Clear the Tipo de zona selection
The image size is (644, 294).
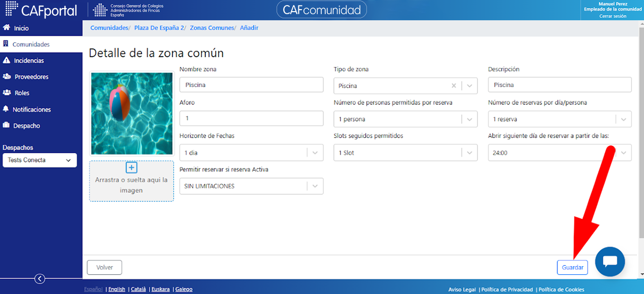pos(454,86)
